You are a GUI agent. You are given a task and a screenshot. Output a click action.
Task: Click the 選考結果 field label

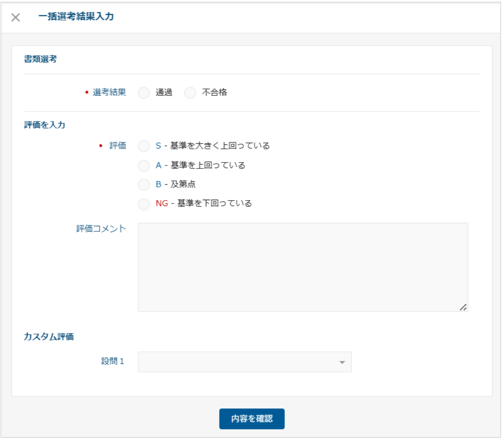[109, 92]
